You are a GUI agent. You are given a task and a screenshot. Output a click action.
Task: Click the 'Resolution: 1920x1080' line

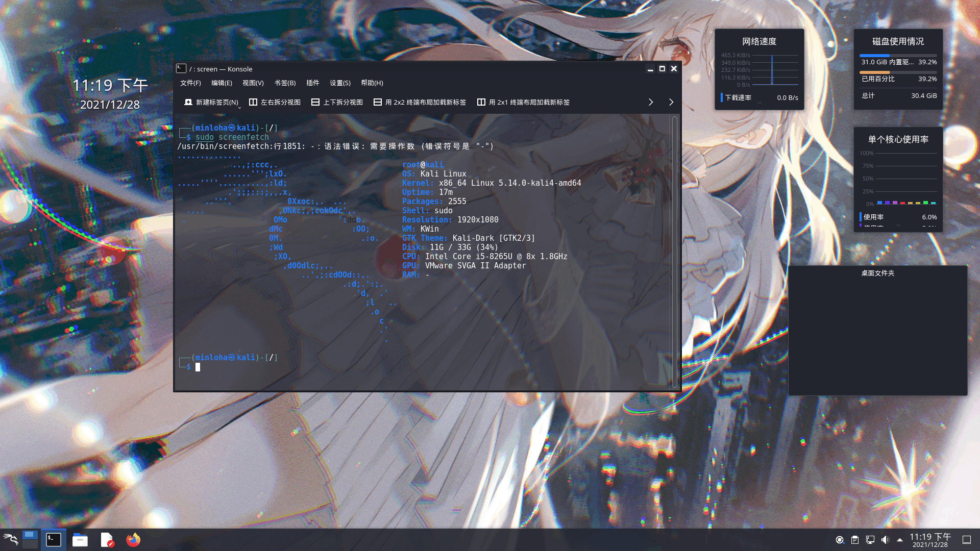click(450, 219)
